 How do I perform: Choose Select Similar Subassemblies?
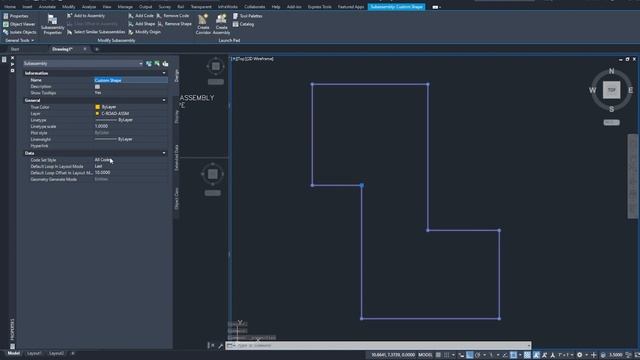point(96,32)
